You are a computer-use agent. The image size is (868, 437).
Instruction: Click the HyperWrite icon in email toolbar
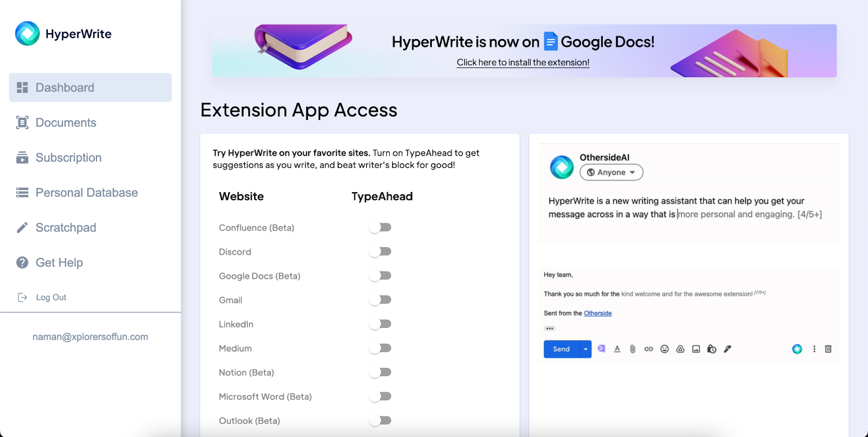tap(797, 349)
